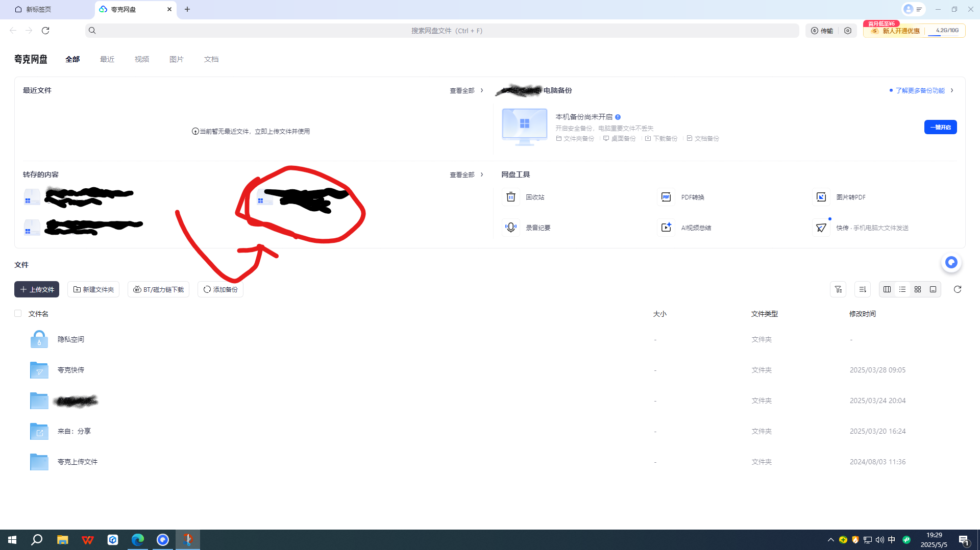Viewport: 980px width, 550px height.
Task: Open the image-to-PDF tool icon
Action: pyautogui.click(x=821, y=197)
